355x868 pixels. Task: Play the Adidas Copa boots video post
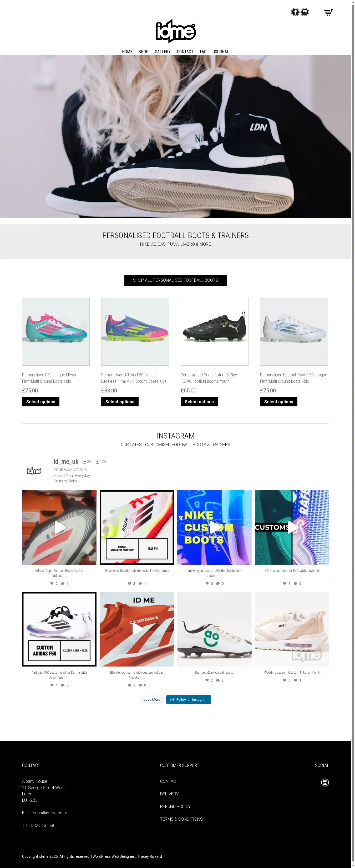click(x=59, y=527)
